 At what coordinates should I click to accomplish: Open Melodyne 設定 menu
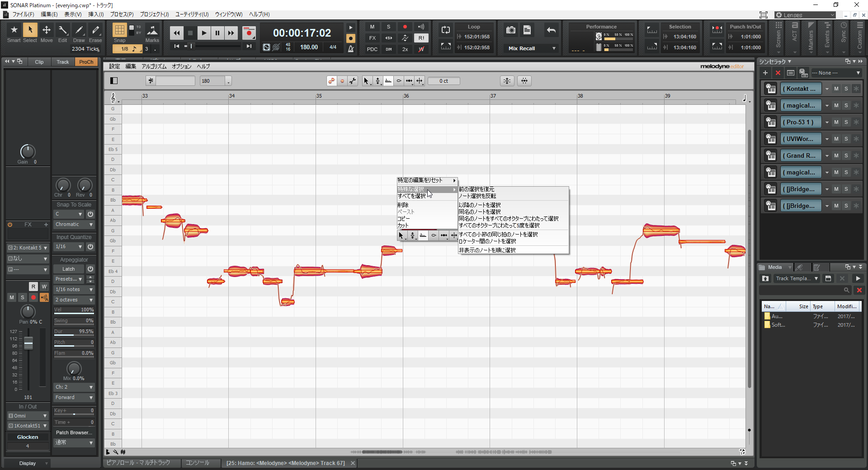coord(114,66)
